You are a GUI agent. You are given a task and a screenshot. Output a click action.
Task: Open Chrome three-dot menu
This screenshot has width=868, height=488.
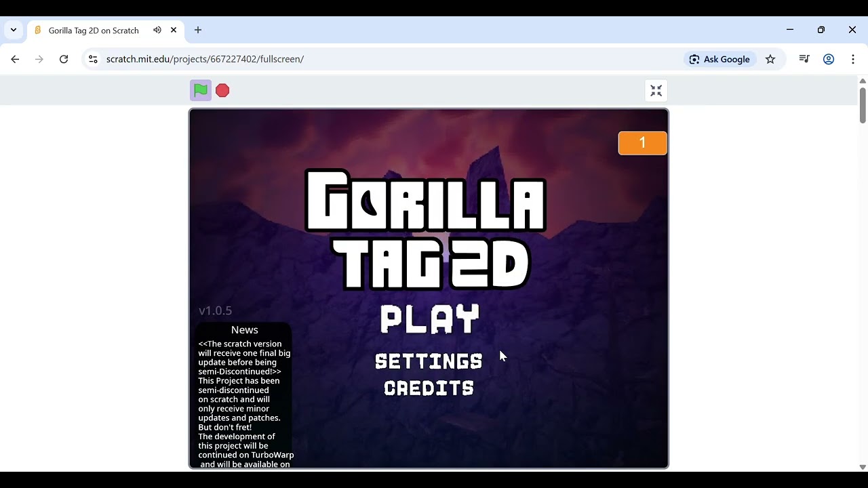(x=853, y=59)
